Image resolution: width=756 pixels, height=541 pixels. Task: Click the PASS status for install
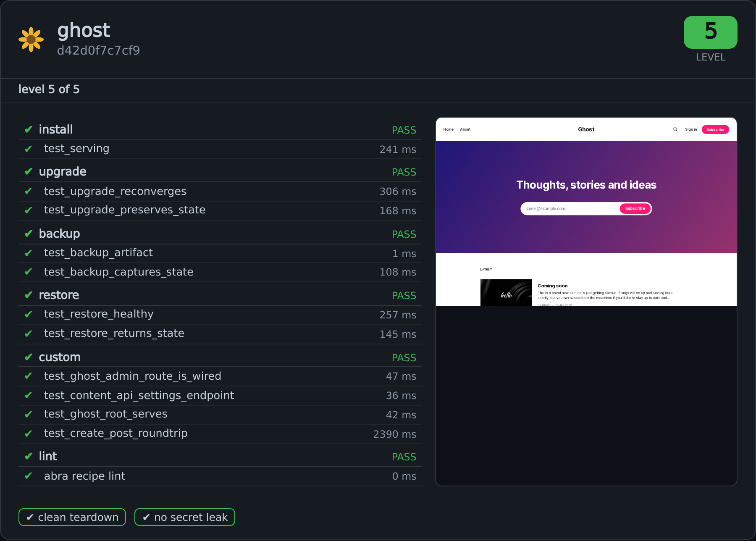point(404,130)
